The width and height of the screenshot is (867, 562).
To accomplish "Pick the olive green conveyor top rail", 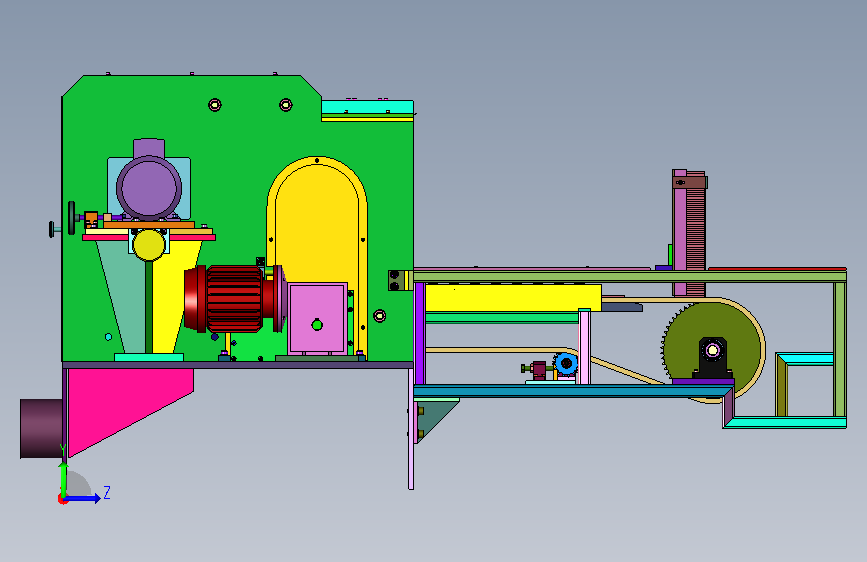I will pyautogui.click(x=630, y=277).
